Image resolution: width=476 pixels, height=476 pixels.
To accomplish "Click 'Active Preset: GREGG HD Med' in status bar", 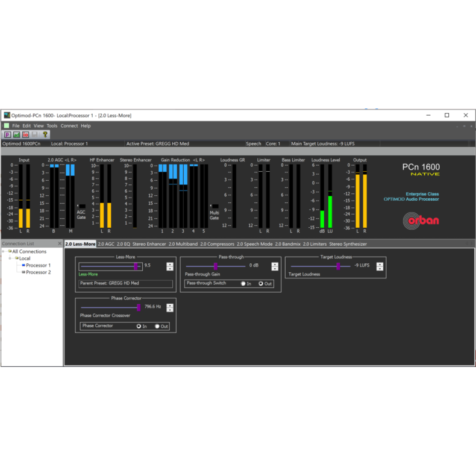I will click(x=157, y=143).
